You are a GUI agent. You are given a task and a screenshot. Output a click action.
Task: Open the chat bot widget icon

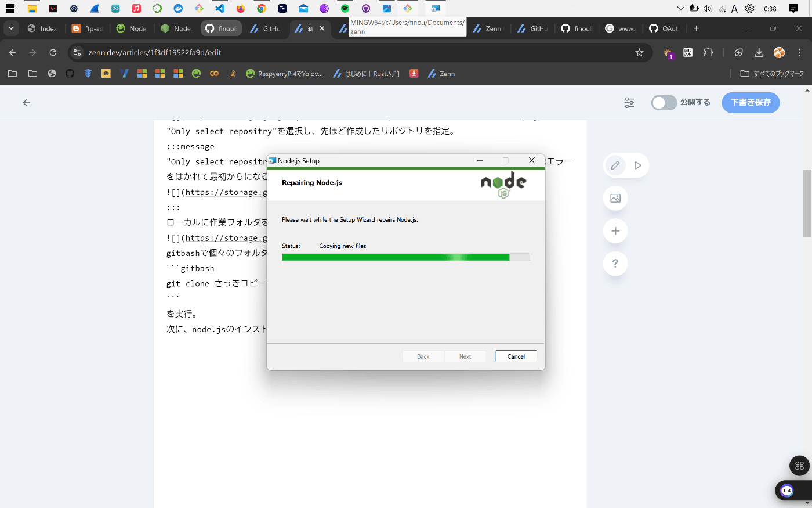pyautogui.click(x=787, y=491)
